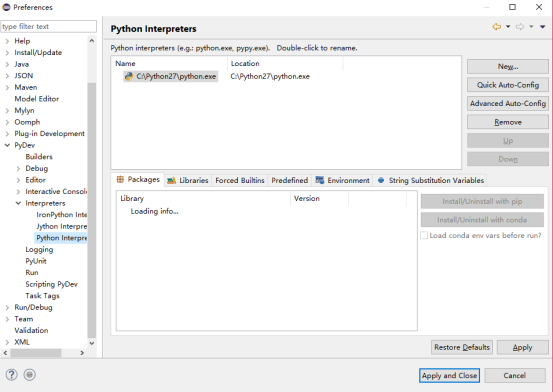Expand the Java tree node

[x=7, y=65]
